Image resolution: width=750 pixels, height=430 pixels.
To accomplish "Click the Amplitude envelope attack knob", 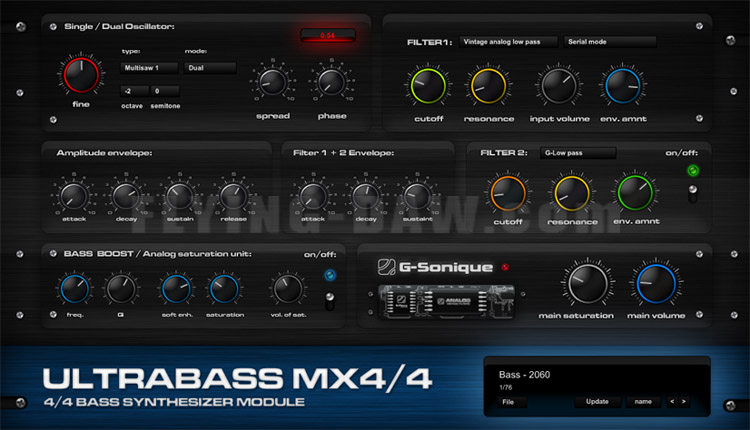I will click(x=74, y=196).
